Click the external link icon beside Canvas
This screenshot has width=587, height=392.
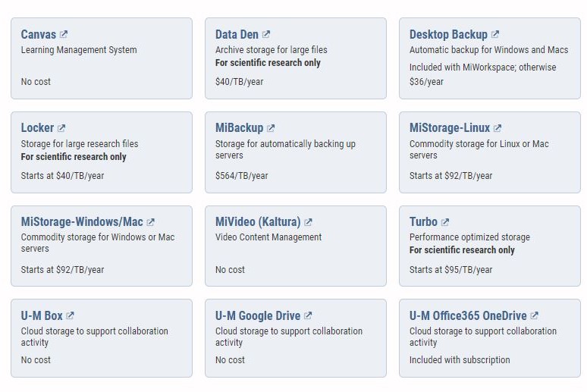pos(64,34)
